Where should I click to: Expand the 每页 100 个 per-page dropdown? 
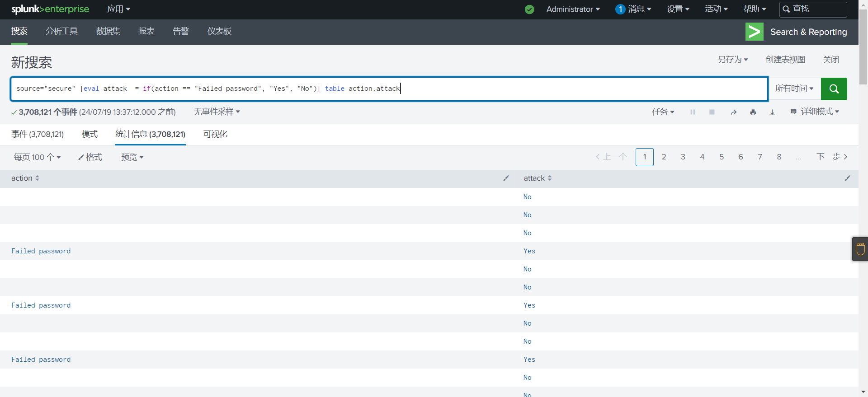[37, 157]
